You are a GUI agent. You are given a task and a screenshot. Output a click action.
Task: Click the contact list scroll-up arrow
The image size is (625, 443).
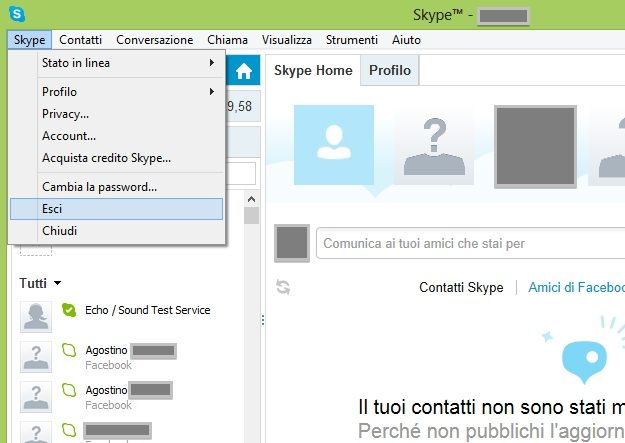coord(252,199)
